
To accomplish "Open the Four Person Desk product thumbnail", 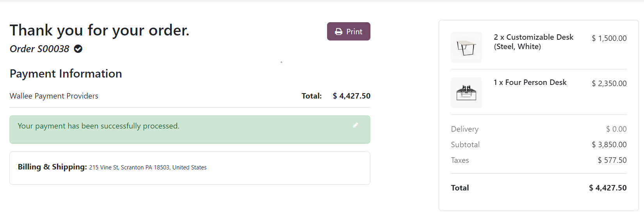I will click(466, 93).
